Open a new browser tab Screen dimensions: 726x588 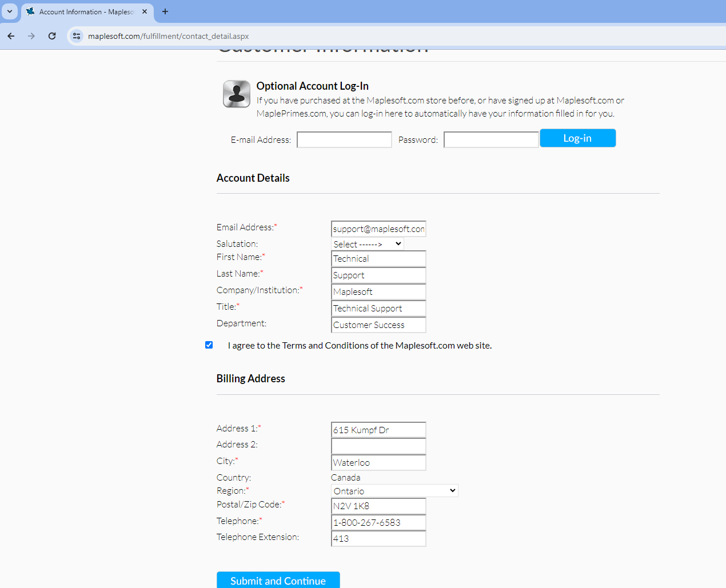tap(165, 11)
